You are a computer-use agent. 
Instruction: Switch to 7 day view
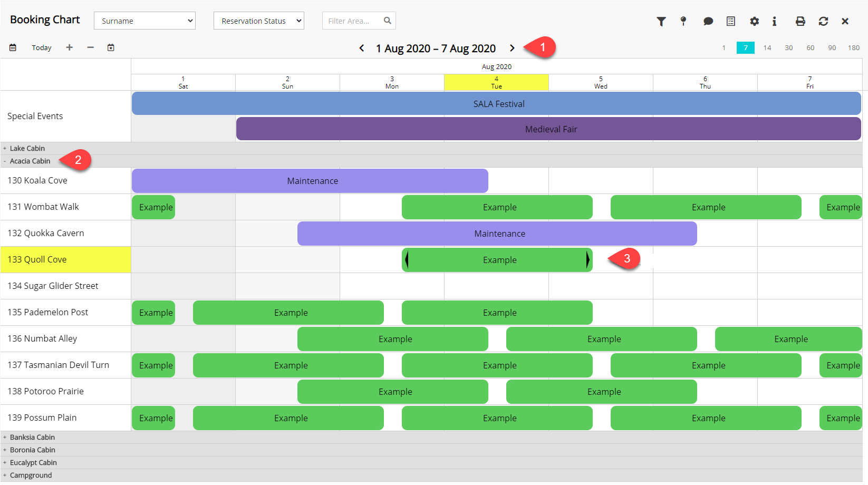coord(746,47)
